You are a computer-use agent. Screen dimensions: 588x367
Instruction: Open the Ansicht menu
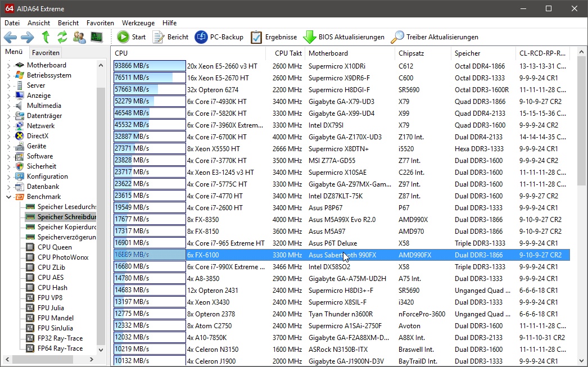(x=39, y=23)
